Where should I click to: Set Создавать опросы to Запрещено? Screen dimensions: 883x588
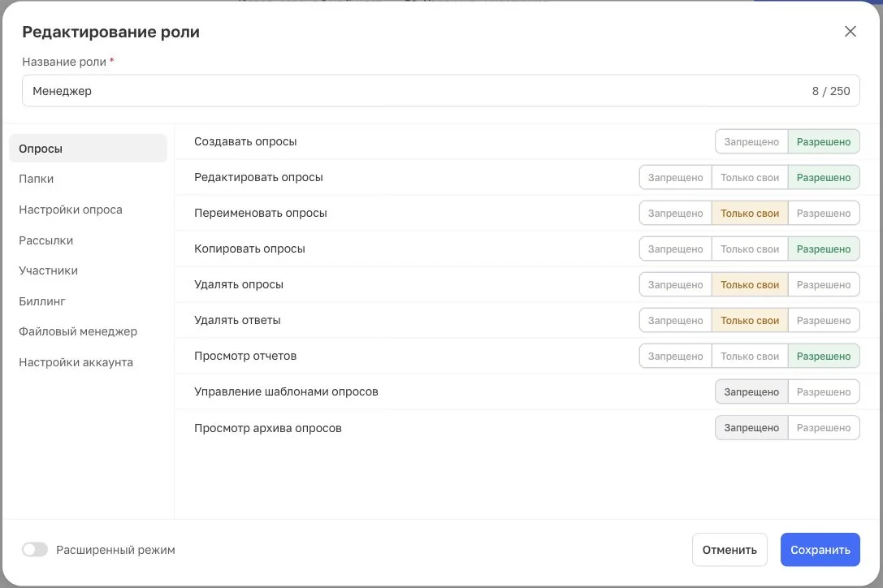click(x=751, y=141)
